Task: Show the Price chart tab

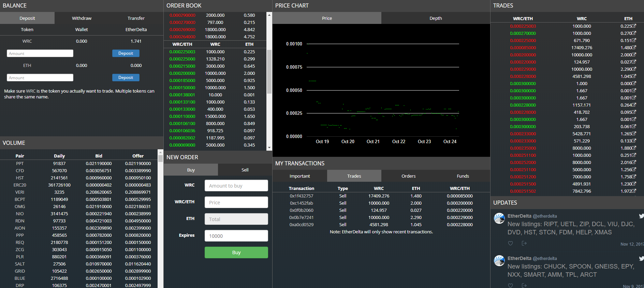Action: tap(327, 18)
